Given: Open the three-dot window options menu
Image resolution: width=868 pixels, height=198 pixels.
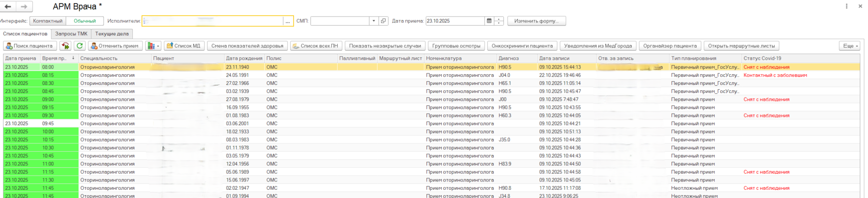Looking at the screenshot, I should click(x=846, y=6).
